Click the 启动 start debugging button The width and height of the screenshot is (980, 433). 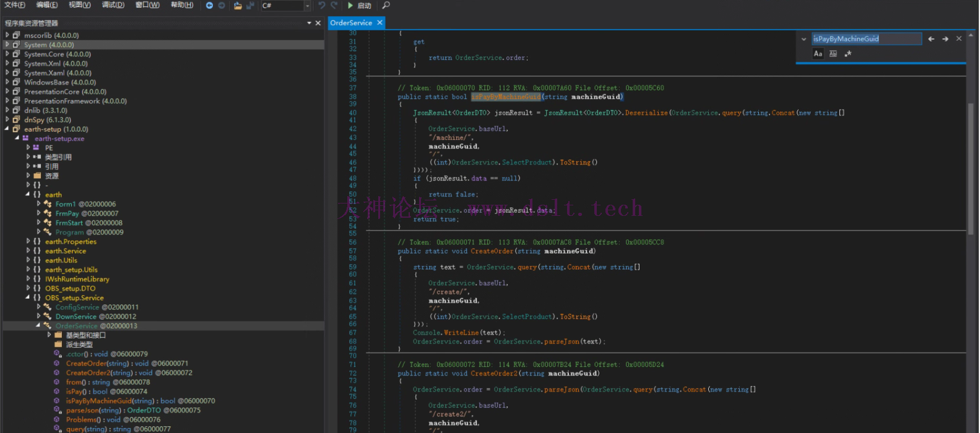pos(360,6)
